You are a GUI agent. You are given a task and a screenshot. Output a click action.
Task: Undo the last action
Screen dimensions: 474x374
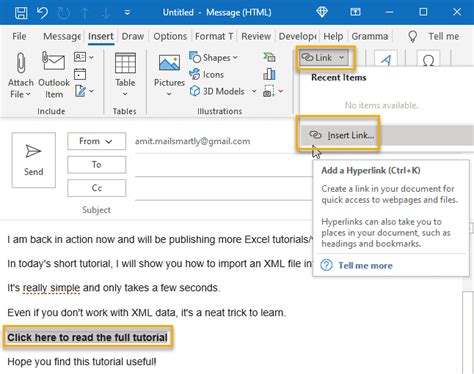coord(42,13)
